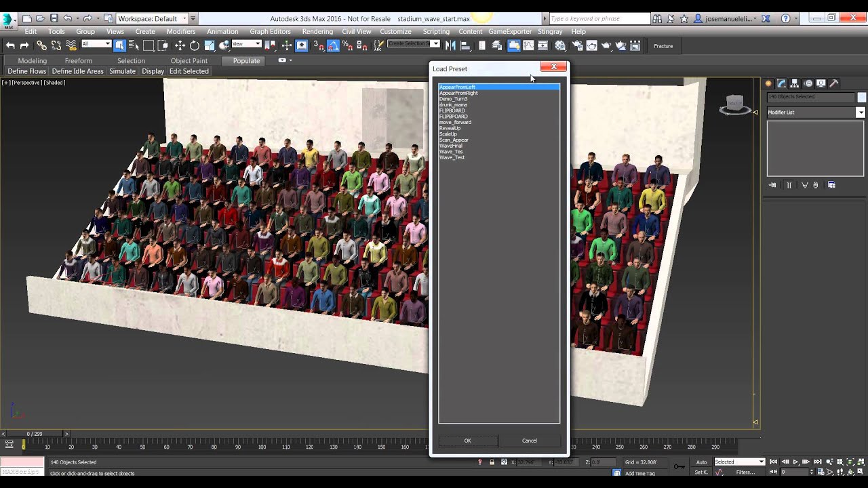Select the WaveFinal preset
This screenshot has width=868, height=488.
[x=451, y=146]
